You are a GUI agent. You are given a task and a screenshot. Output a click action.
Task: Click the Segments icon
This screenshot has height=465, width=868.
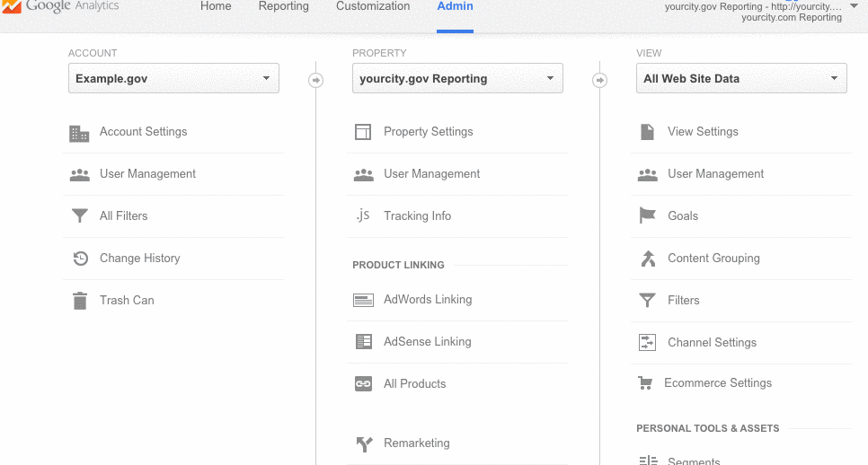pyautogui.click(x=648, y=460)
